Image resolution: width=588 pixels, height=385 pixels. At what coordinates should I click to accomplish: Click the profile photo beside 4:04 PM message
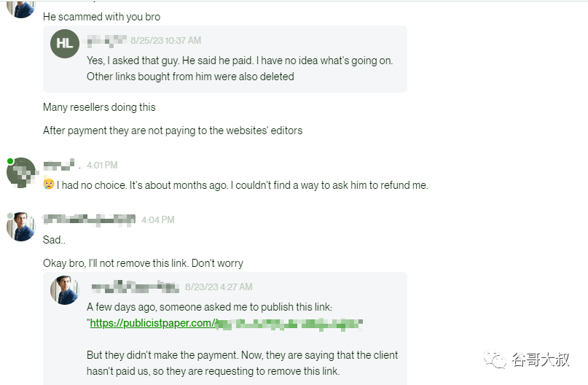click(x=21, y=227)
